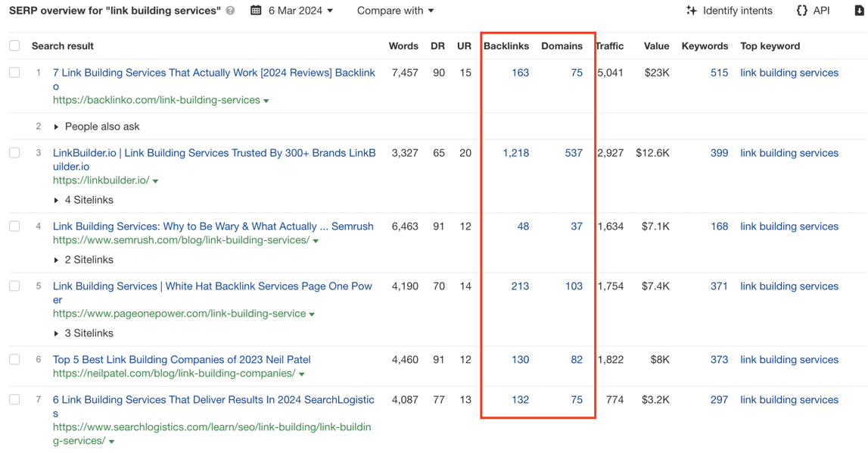
Task: Toggle the select-all checkbox in the header row
Action: 14,45
